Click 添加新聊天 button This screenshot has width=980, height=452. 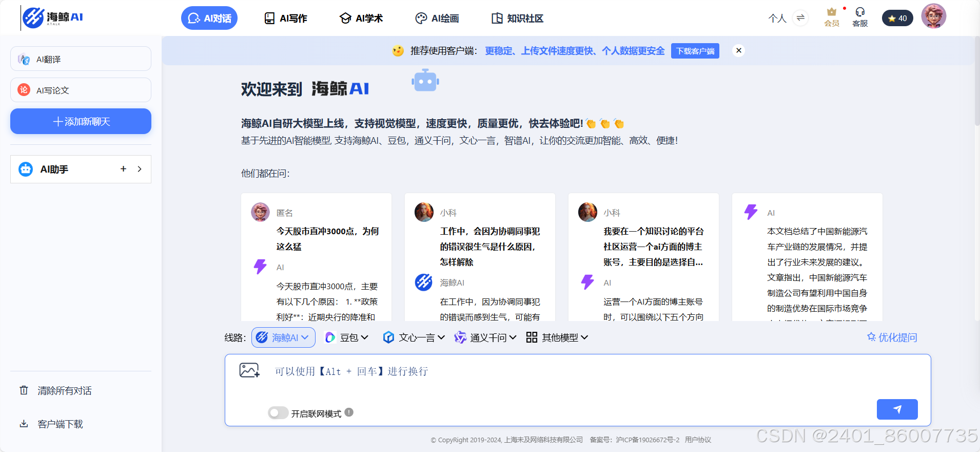81,121
